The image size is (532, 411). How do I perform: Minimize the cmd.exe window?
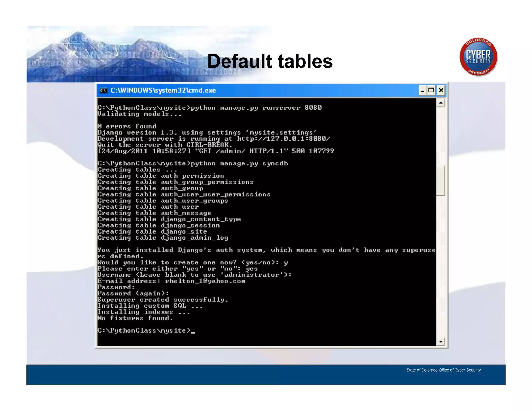422,90
